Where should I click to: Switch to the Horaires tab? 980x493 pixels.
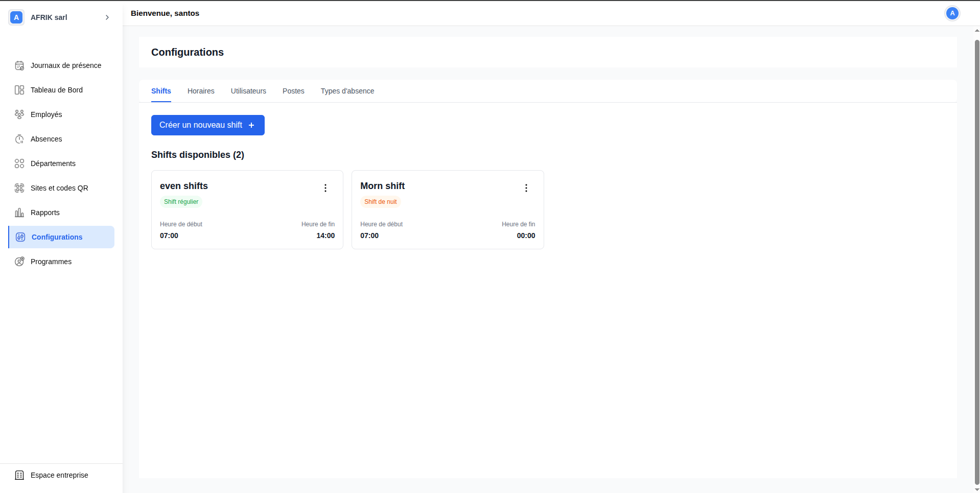click(x=201, y=91)
